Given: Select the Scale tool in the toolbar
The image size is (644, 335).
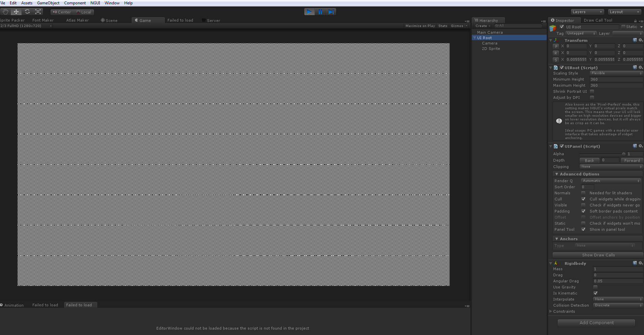Looking at the screenshot, I should [x=38, y=12].
